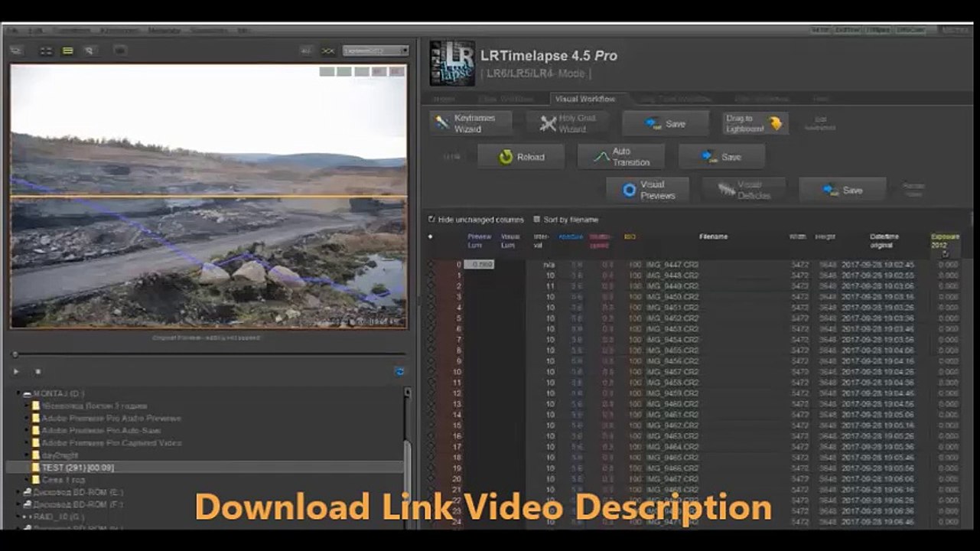Click the timelapse preview image
The height and width of the screenshot is (551, 980).
[208, 196]
